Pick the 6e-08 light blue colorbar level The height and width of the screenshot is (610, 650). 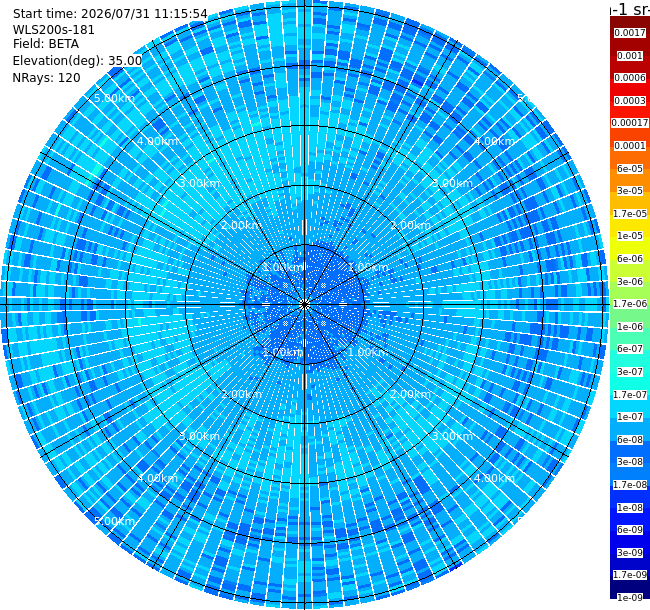(x=630, y=440)
